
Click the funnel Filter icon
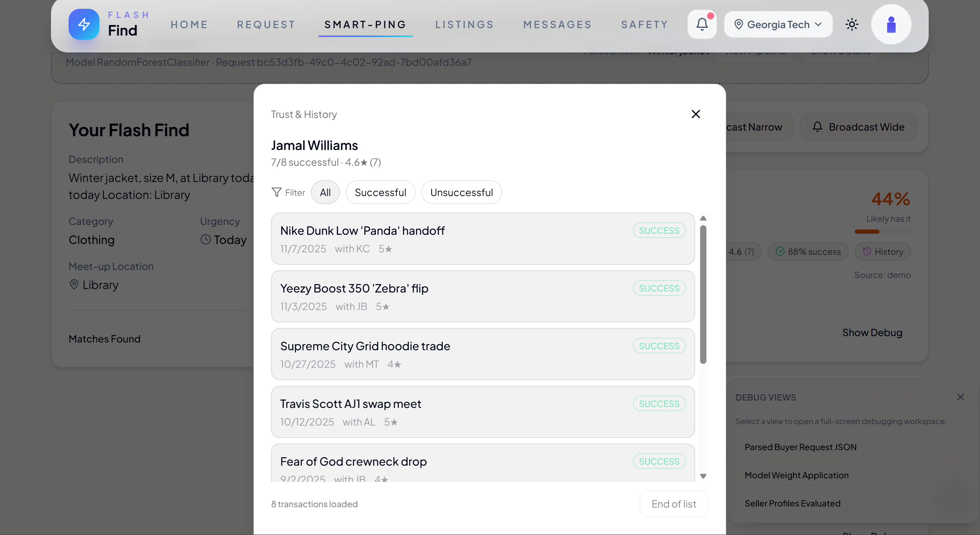click(x=277, y=192)
